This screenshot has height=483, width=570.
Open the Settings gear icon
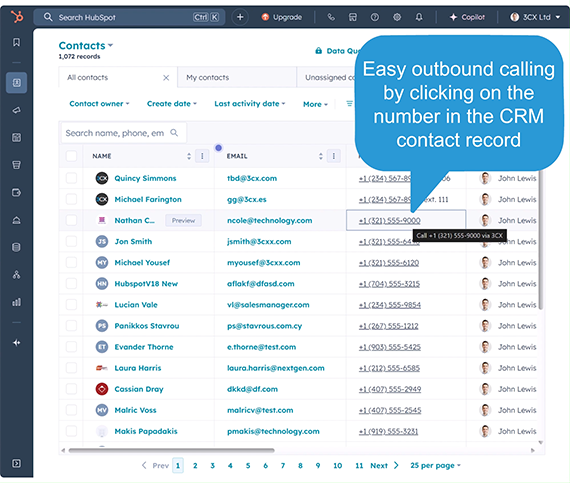click(397, 17)
